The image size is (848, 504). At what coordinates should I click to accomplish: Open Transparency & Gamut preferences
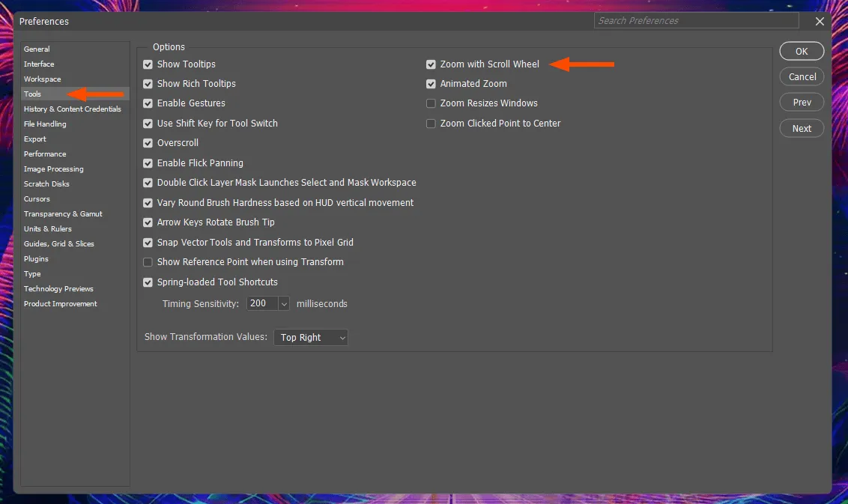pyautogui.click(x=63, y=214)
